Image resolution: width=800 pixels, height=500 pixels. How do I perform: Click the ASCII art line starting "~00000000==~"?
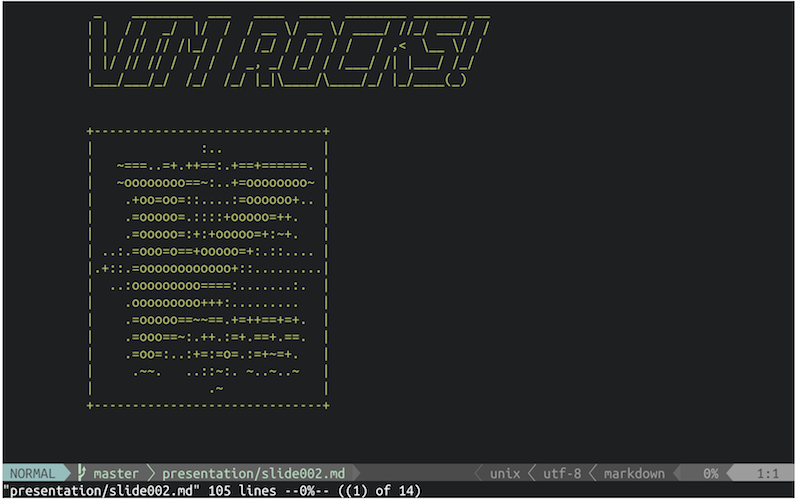pos(215,183)
